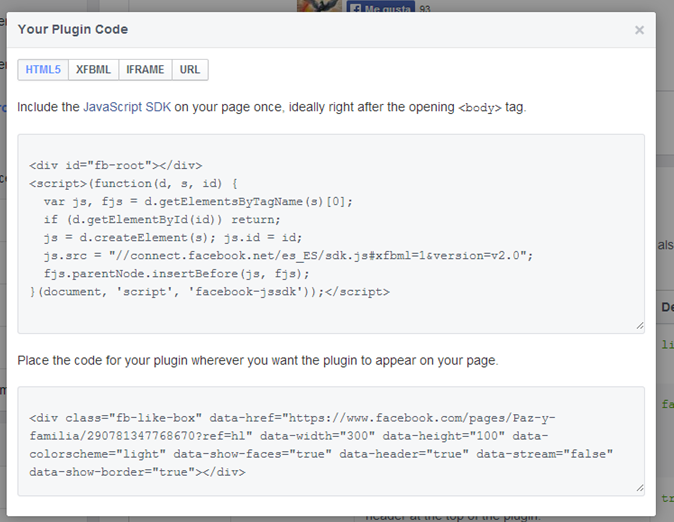This screenshot has height=522, width=674.
Task: Click the var js, fjs declaration line
Action: pos(198,202)
